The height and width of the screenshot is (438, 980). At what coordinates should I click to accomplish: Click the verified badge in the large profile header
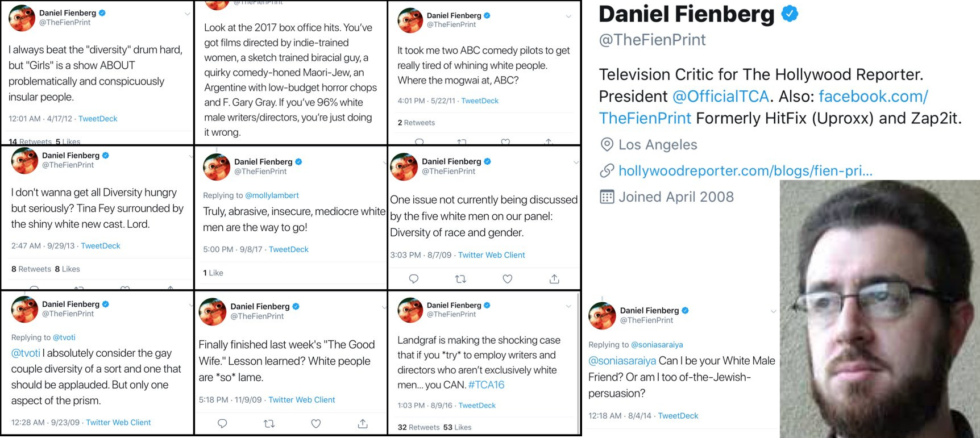click(790, 14)
